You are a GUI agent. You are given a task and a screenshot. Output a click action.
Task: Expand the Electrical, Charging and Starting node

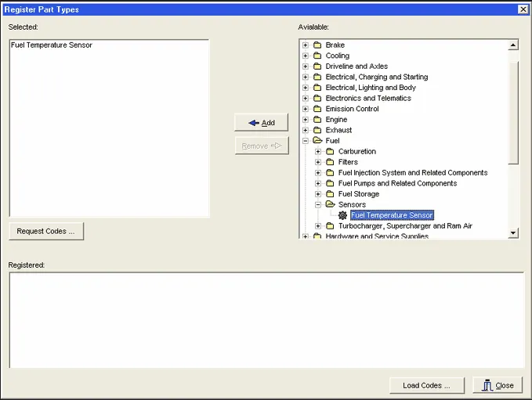(306, 77)
